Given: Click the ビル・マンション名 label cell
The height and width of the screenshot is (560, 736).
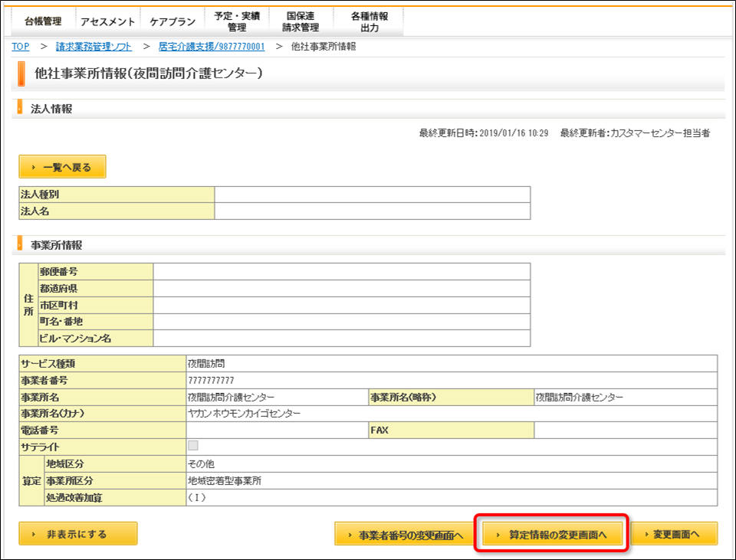Looking at the screenshot, I should click(x=95, y=338).
